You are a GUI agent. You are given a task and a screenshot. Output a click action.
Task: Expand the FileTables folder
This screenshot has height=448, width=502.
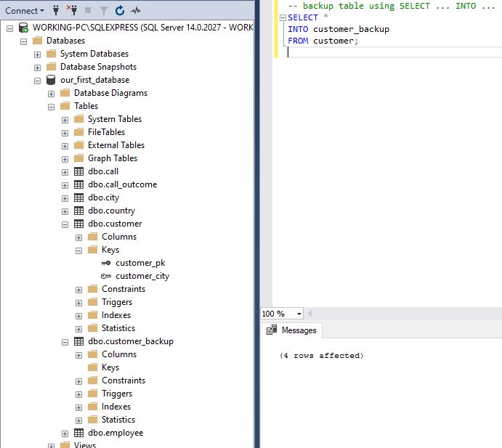tap(65, 133)
